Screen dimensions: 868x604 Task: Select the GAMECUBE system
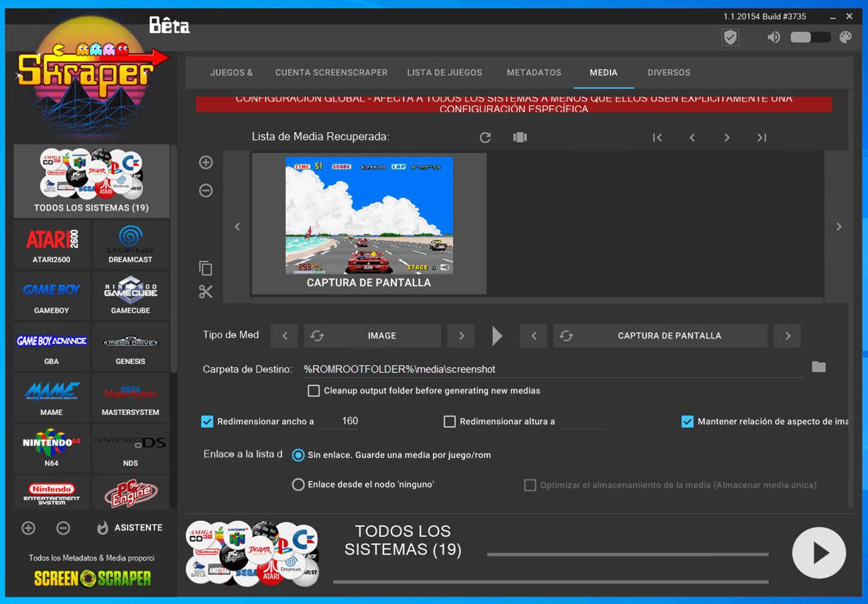[130, 296]
